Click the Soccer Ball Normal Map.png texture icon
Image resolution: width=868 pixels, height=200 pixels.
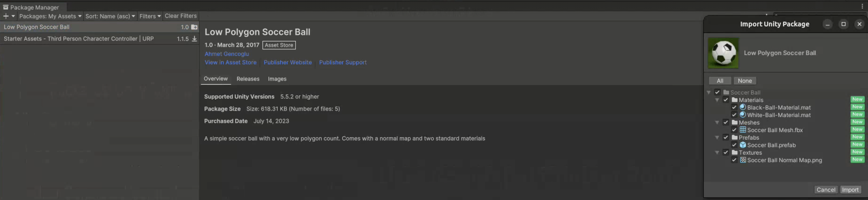click(743, 160)
